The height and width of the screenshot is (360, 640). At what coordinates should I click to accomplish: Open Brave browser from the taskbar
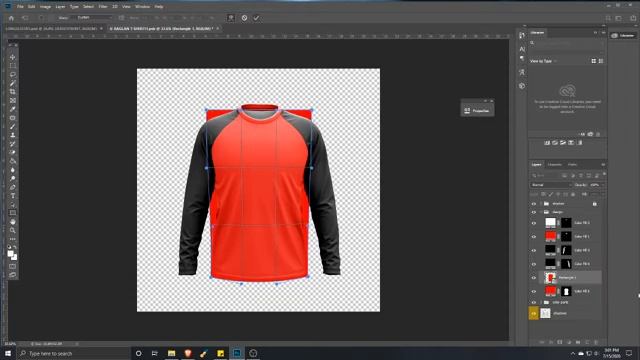[188, 353]
